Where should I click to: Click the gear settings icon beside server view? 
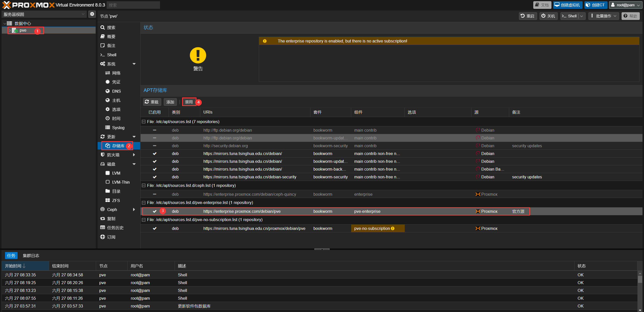coord(92,14)
